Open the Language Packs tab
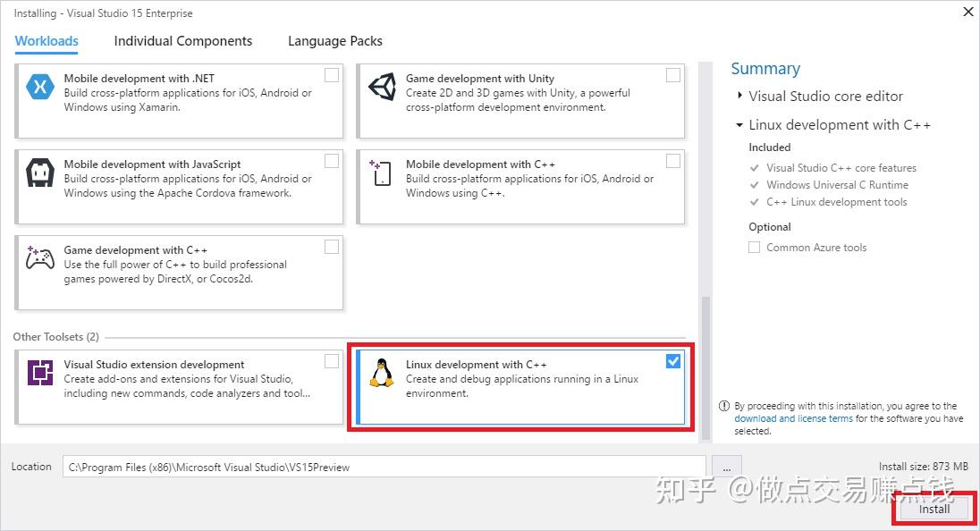 click(334, 41)
